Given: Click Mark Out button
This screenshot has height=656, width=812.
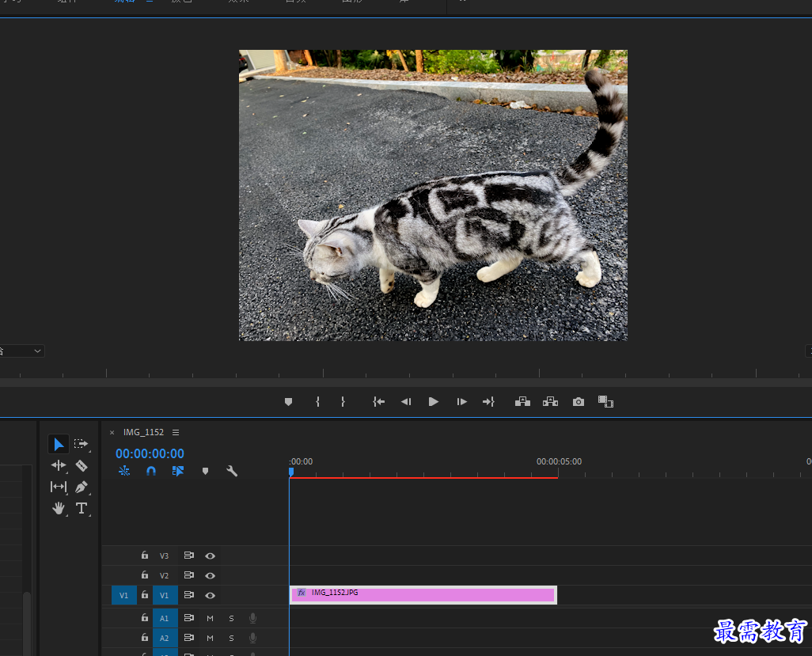Looking at the screenshot, I should (x=343, y=402).
